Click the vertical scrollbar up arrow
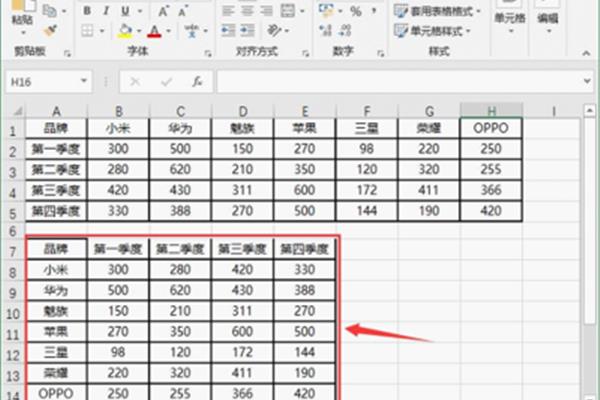600x400 pixels. point(589,111)
